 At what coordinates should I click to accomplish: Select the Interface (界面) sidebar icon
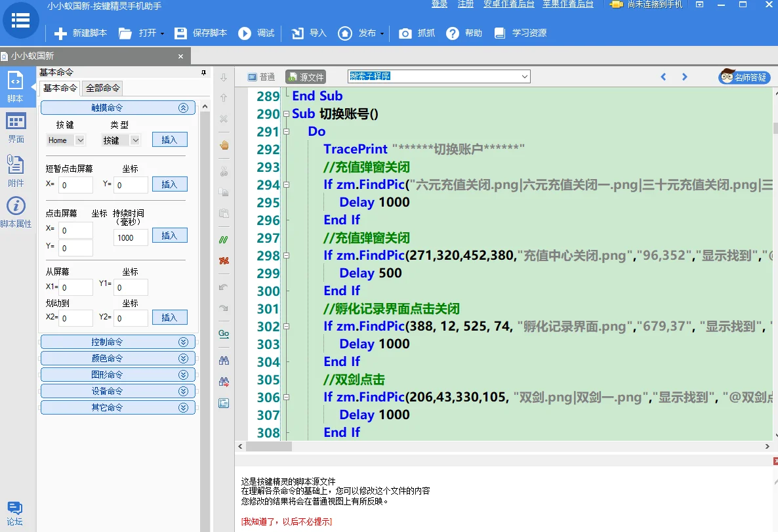[16, 128]
